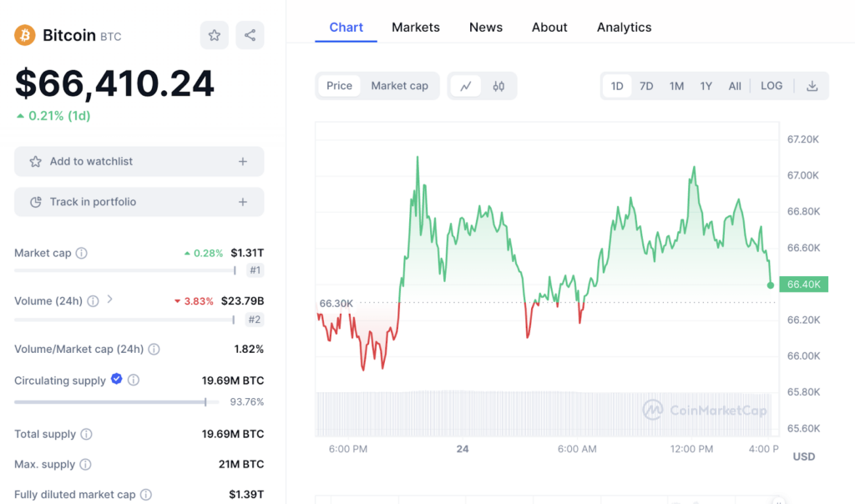Image resolution: width=855 pixels, height=504 pixels.
Task: Click the share icon beside Bitcoin title
Action: pyautogui.click(x=250, y=35)
